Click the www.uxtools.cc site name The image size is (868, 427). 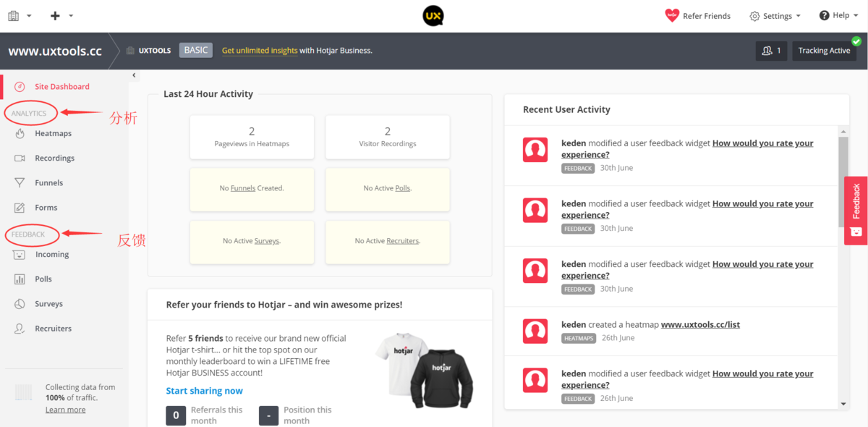55,51
